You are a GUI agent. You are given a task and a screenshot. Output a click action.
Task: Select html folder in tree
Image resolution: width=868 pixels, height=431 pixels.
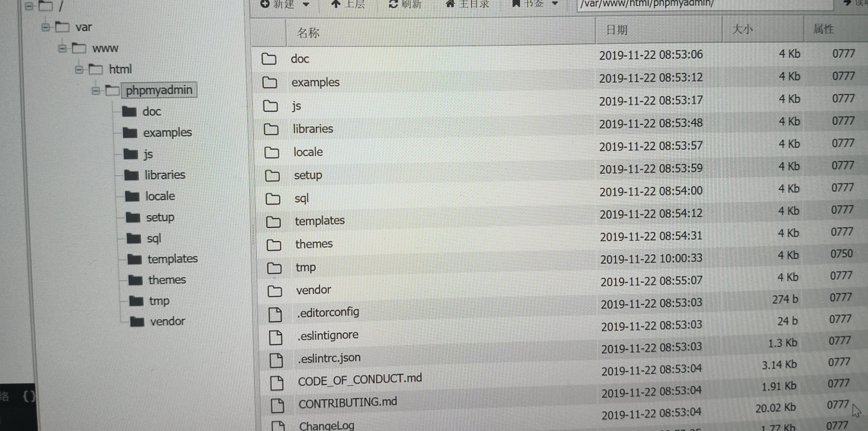tap(120, 69)
